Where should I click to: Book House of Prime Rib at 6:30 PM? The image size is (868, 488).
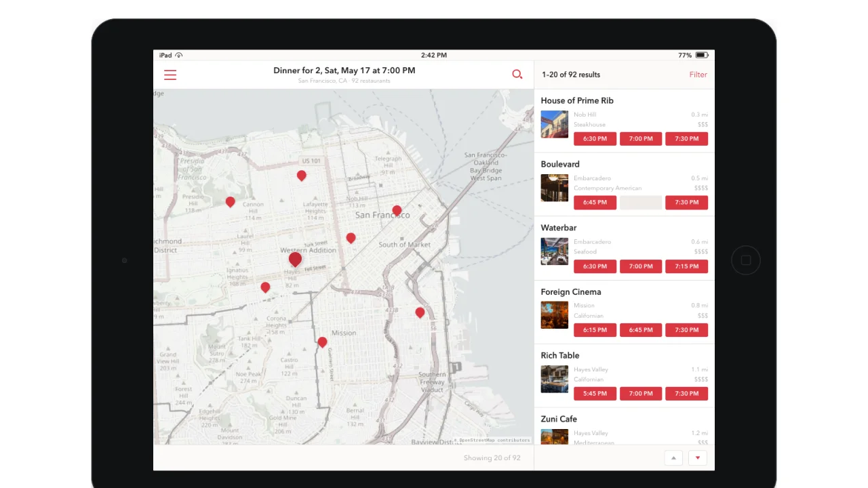(595, 139)
